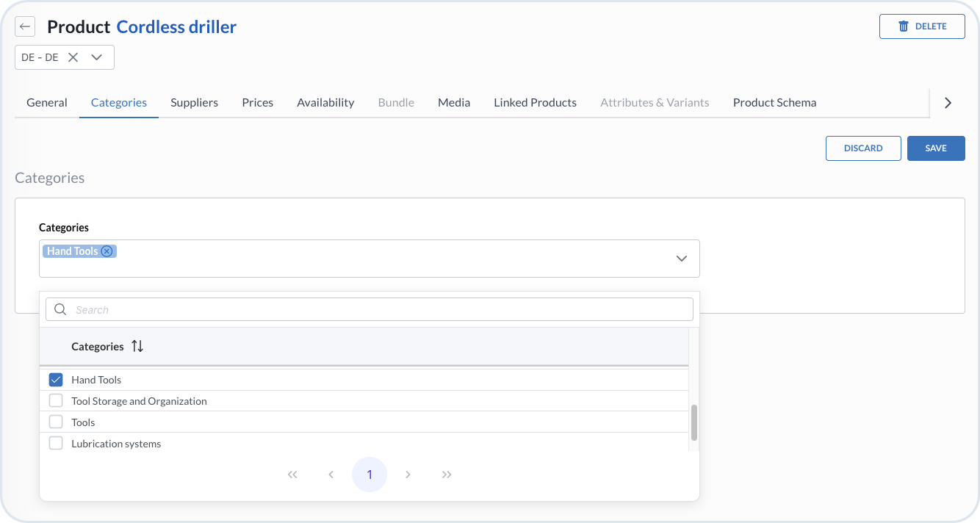The height and width of the screenshot is (523, 980).
Task: Enable the Lubrication systems checkbox
Action: click(x=56, y=443)
